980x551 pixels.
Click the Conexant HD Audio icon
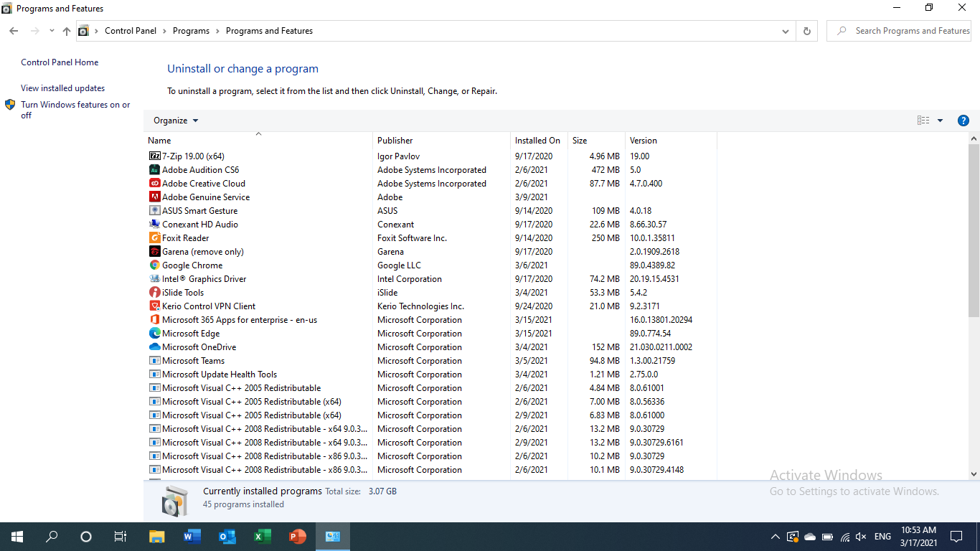[154, 224]
